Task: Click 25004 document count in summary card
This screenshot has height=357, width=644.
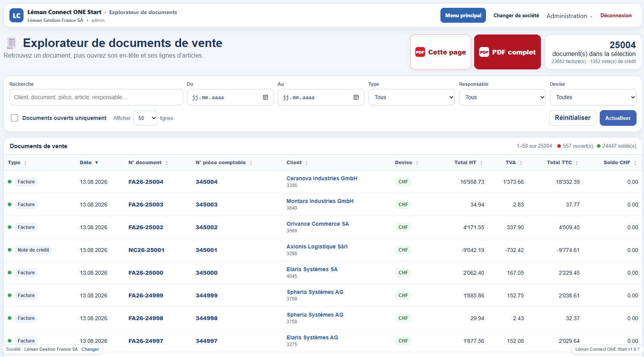Action: (x=622, y=45)
